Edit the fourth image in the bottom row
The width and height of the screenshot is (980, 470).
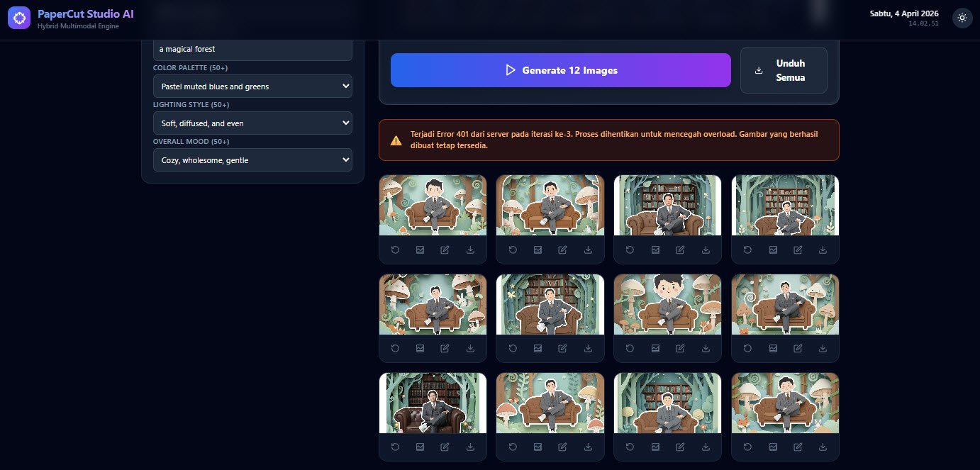coord(798,447)
